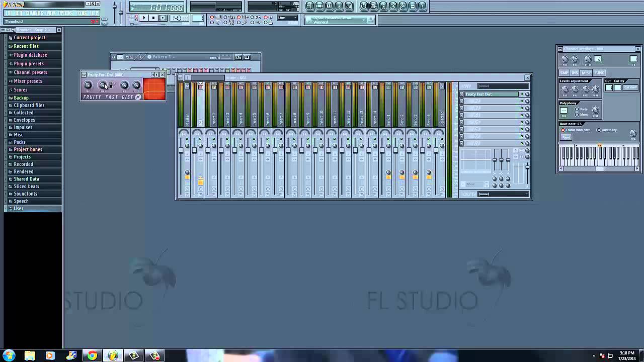Toggle Enable main pitch option
644x362 pixels.
562,130
